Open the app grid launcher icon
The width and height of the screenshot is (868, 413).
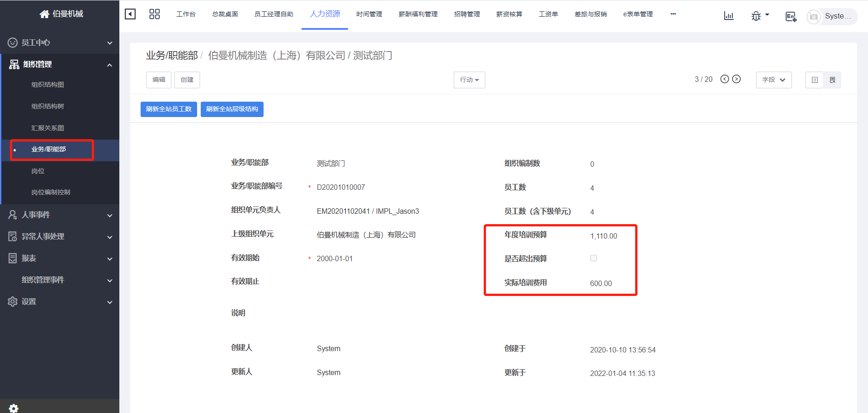155,14
